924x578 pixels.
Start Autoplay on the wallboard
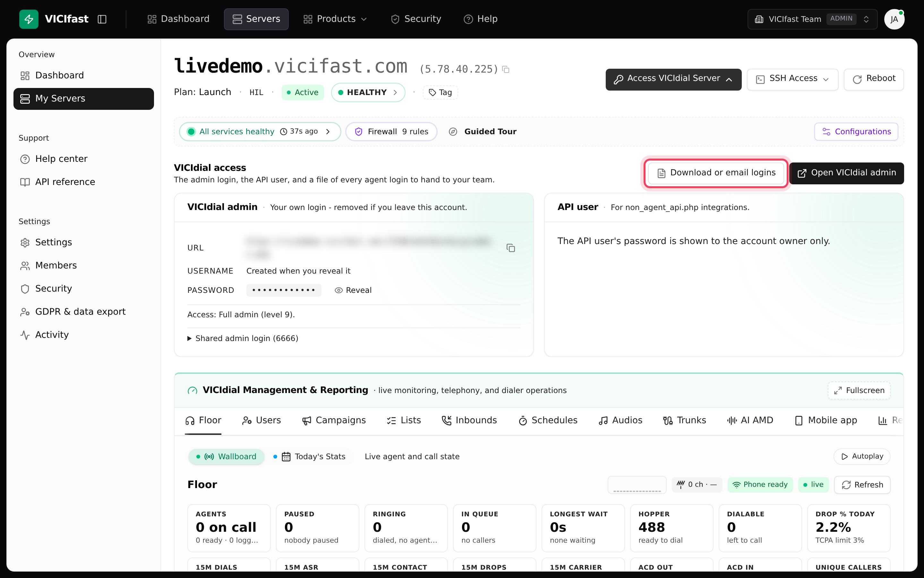[862, 456]
